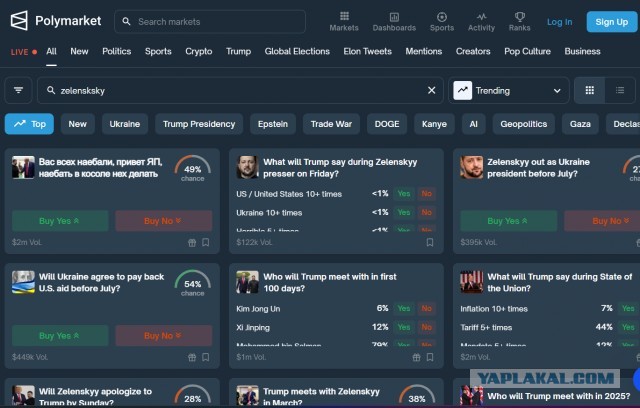Choose Yes for Inflation 10+ times
Screen dimensions: 640x408
(628, 308)
